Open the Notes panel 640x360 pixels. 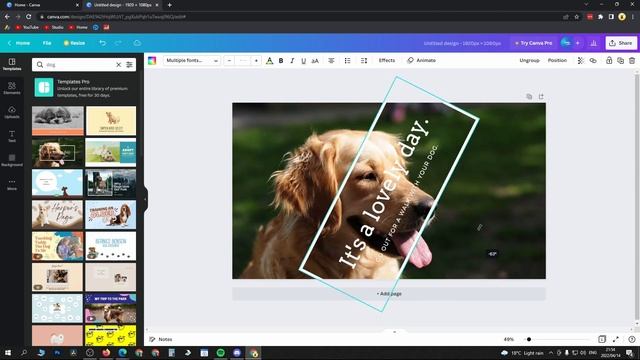(x=161, y=339)
